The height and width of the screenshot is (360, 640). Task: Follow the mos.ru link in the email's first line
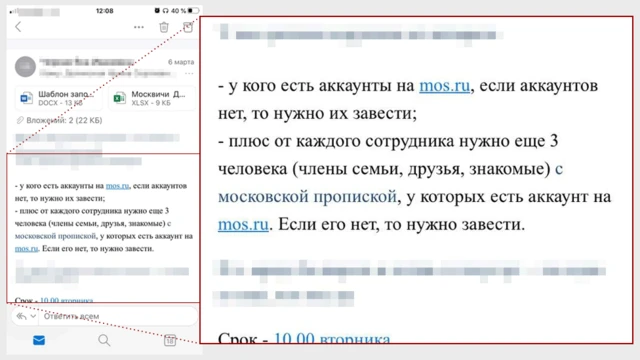click(x=118, y=186)
